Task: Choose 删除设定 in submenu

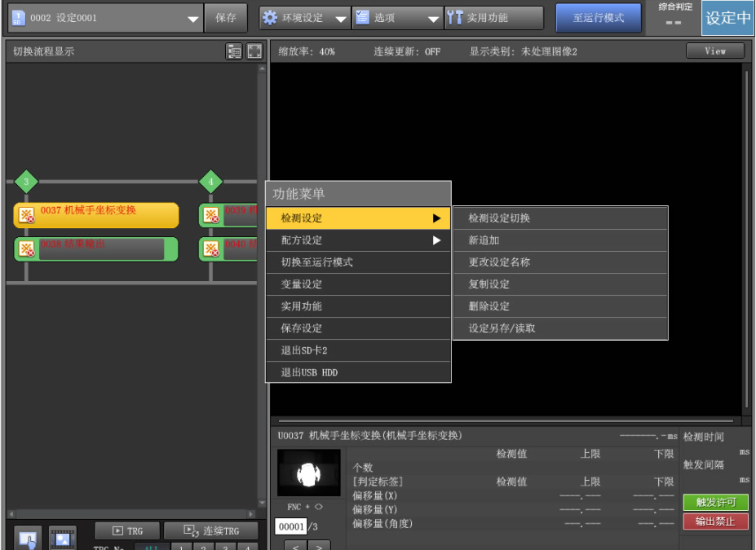Action: [x=561, y=306]
